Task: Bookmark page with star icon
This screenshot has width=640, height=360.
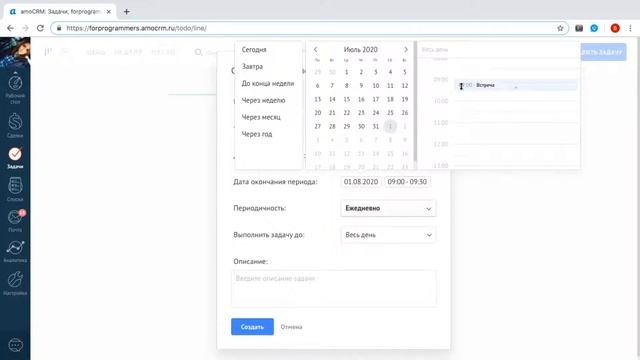Action: [560, 28]
